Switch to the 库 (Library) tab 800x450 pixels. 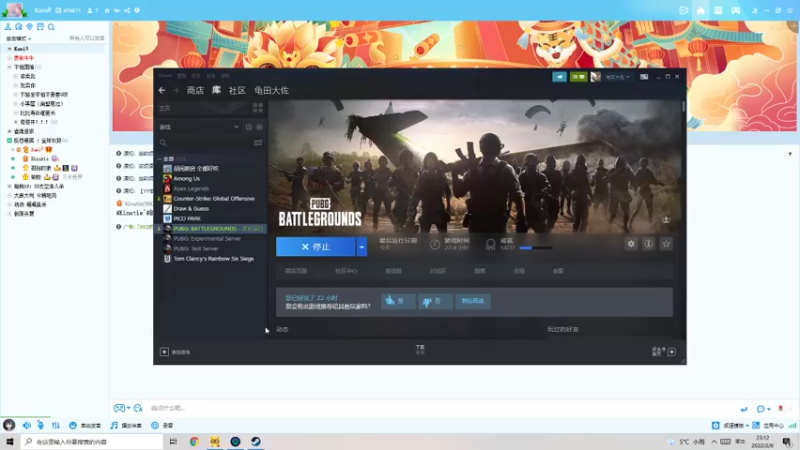[216, 90]
